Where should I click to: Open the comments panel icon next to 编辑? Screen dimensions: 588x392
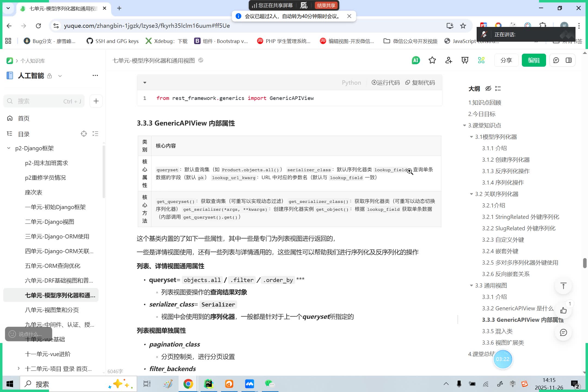[556, 60]
